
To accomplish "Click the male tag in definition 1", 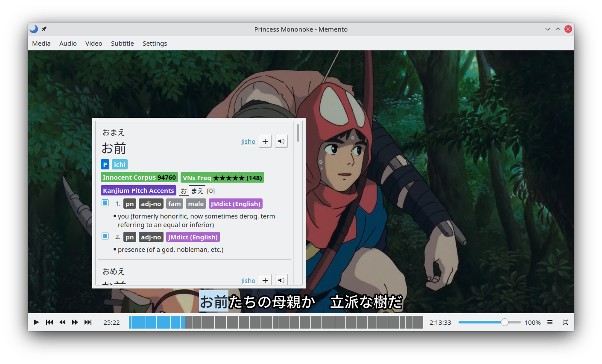I will coord(196,204).
